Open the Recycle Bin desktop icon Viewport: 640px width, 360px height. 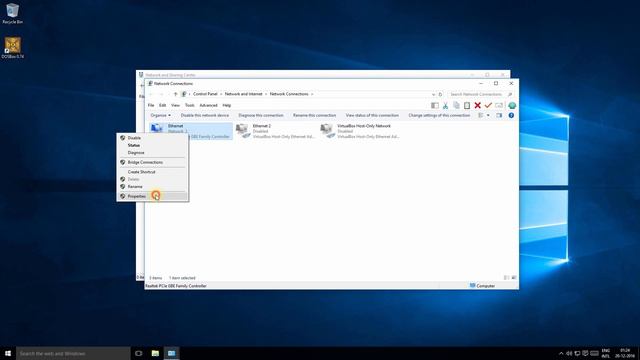[x=12, y=14]
